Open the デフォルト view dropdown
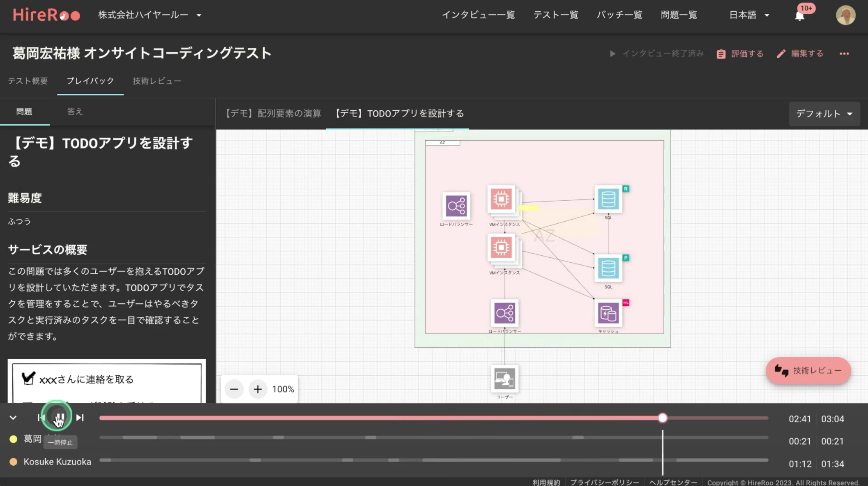The height and width of the screenshot is (486, 868). pos(824,114)
